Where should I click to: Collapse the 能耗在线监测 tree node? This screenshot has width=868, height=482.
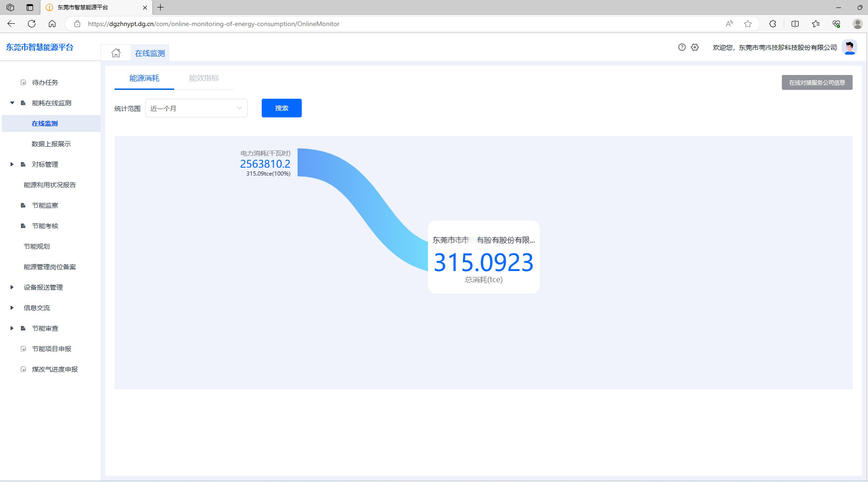[12, 103]
